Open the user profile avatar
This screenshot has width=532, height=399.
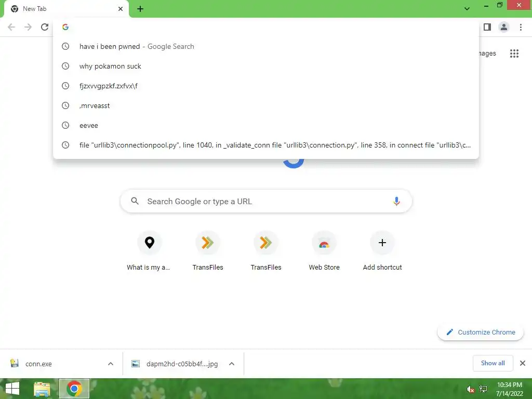[x=504, y=27]
